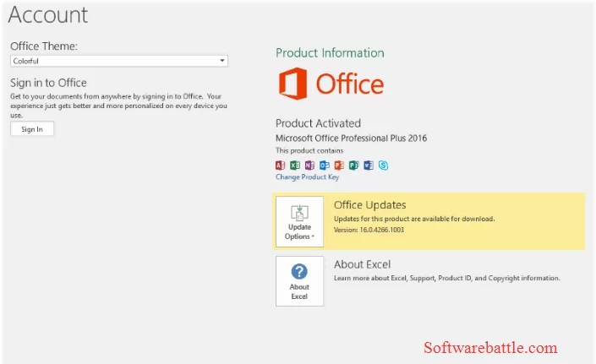
Task: Click the Office Updates heading
Action: pos(369,205)
